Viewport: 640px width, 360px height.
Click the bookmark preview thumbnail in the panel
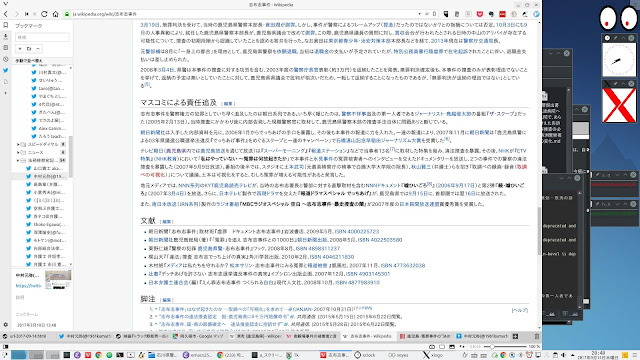[58, 280]
